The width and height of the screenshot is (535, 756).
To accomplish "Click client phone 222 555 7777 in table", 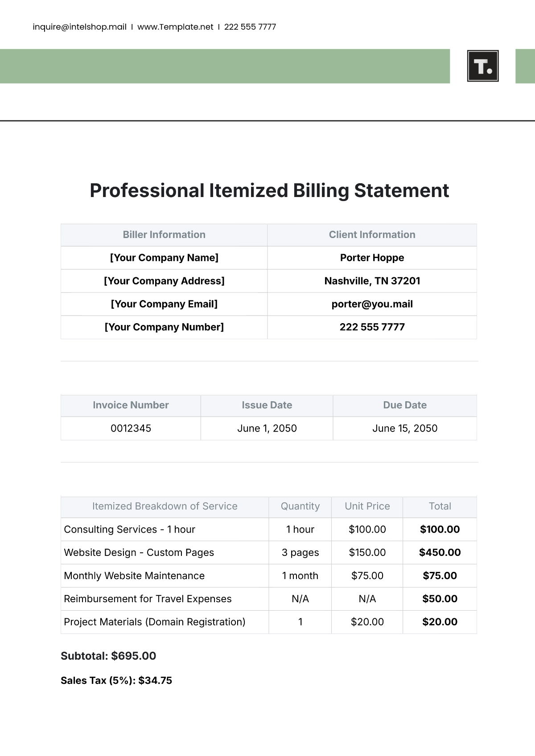I will 372,327.
